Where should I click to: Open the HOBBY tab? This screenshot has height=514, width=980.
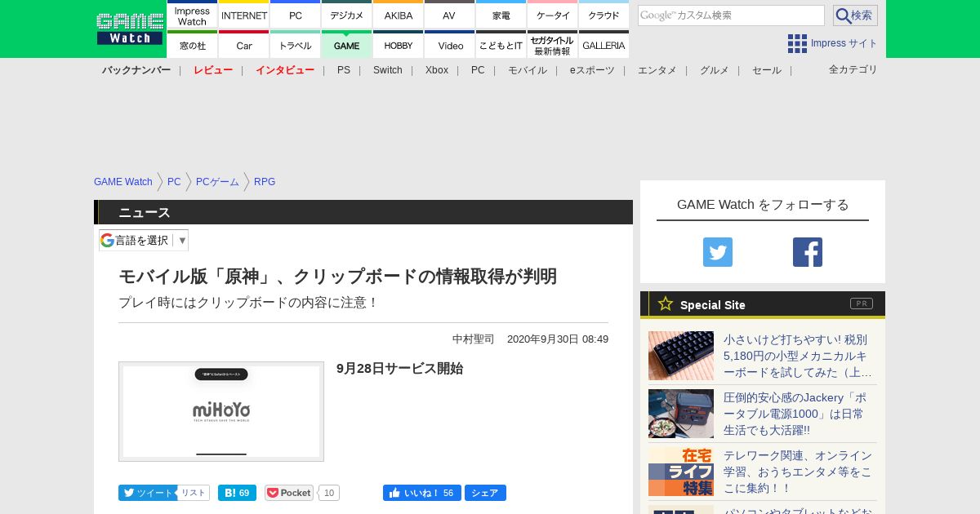pos(398,45)
